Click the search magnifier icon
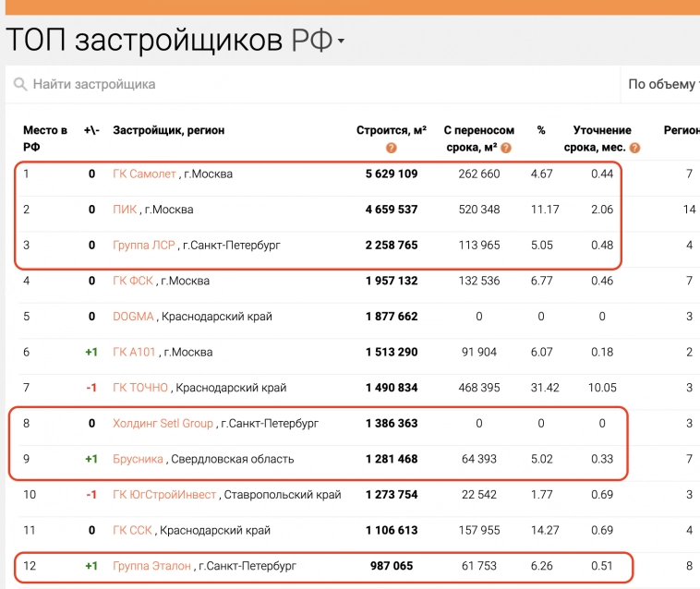This screenshot has width=700, height=589. pyautogui.click(x=20, y=84)
